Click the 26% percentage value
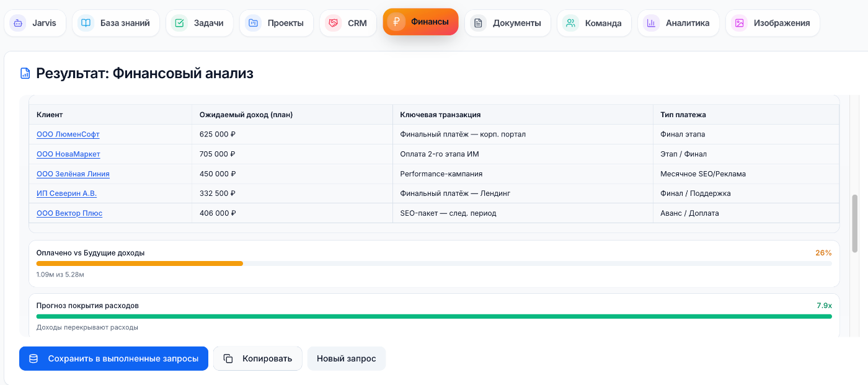868x385 pixels. [x=823, y=253]
